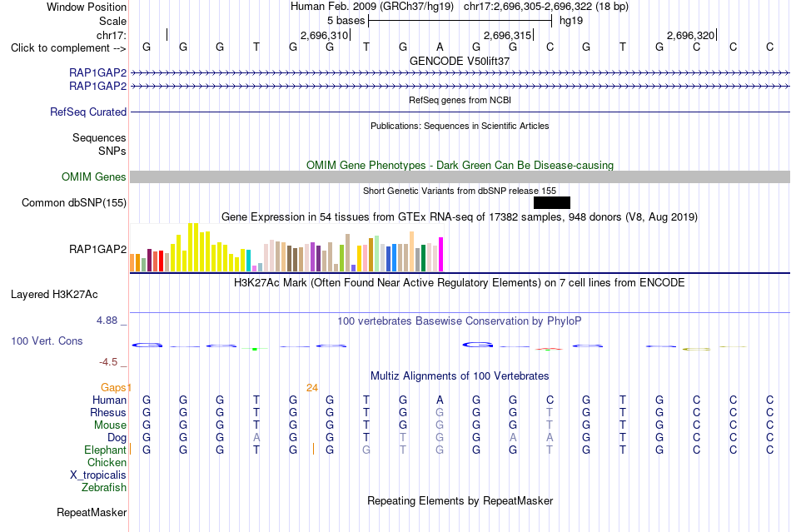
Task: Click the 'Click to complement -->' label
Action: click(x=68, y=48)
